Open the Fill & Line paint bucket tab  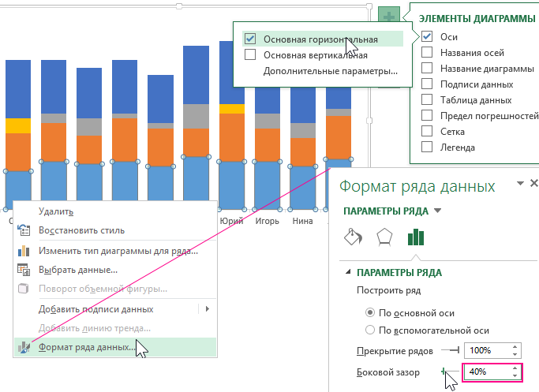(x=354, y=237)
